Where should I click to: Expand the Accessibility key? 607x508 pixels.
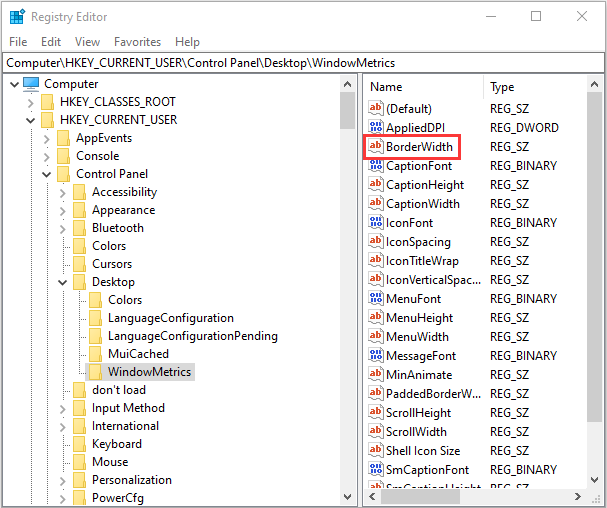63,192
